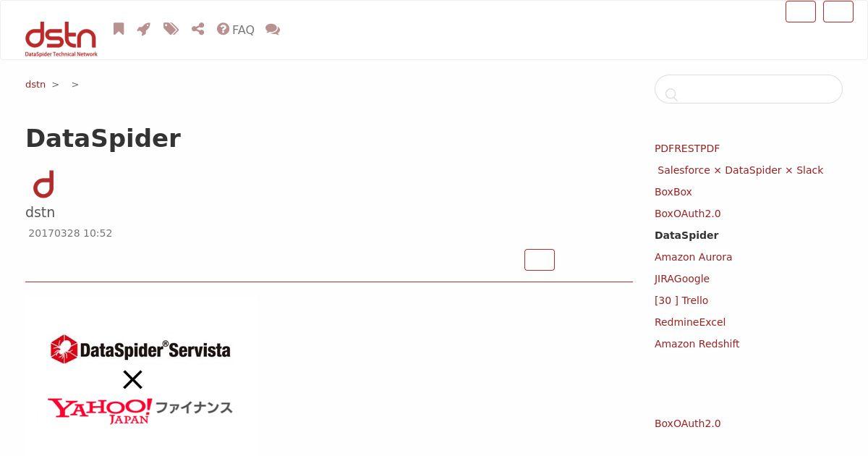Click the share nodes icon in header
The width and height of the screenshot is (868, 456).
tap(198, 29)
